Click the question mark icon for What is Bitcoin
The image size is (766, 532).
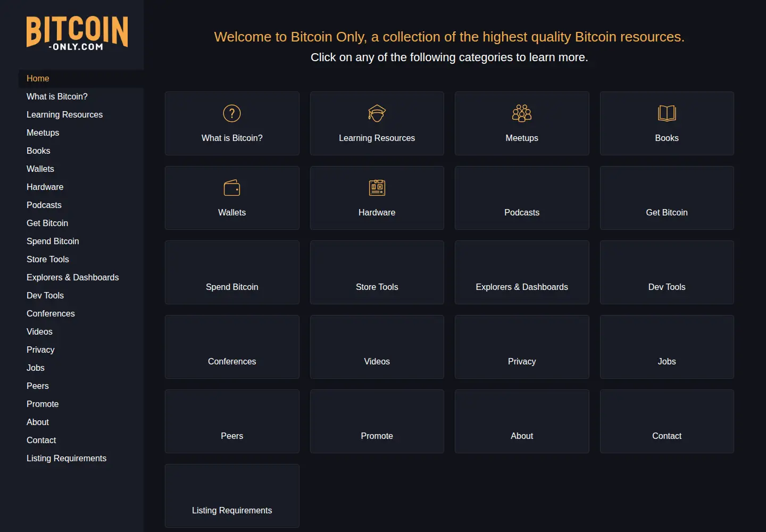coord(232,113)
